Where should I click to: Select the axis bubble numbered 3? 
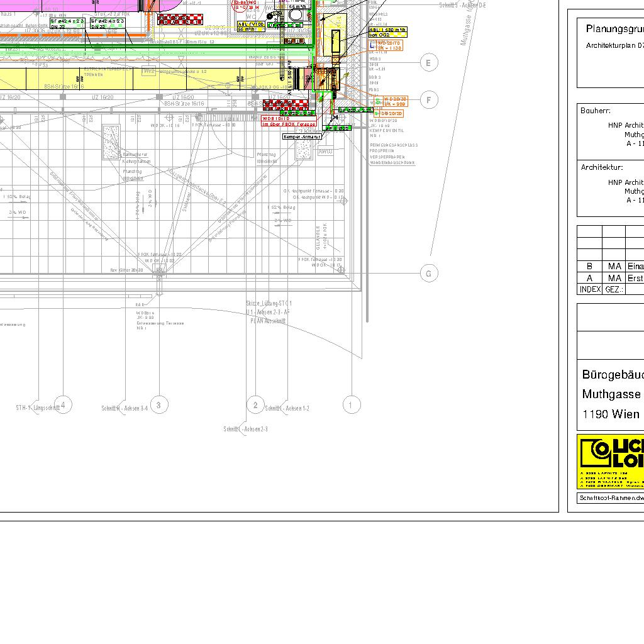tap(159, 404)
